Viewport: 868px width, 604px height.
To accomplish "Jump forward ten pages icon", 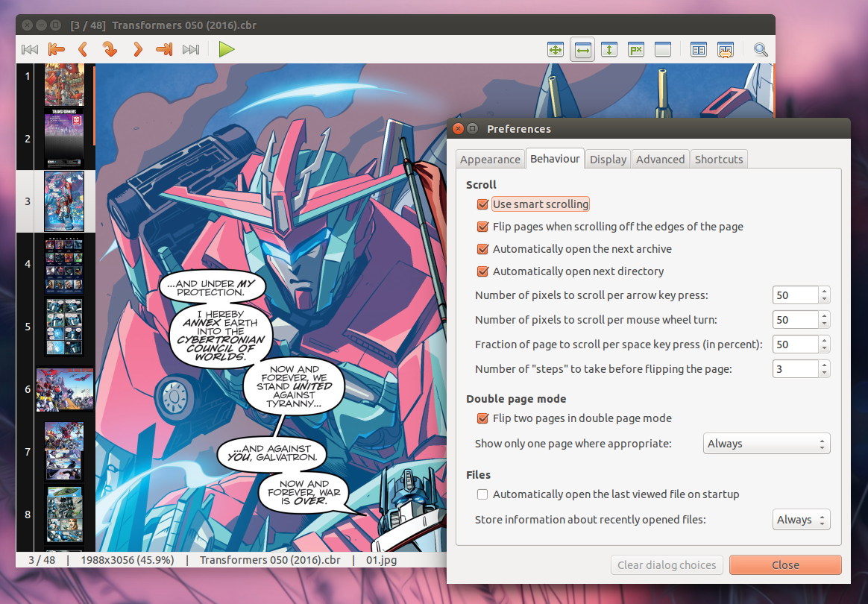I will point(164,50).
